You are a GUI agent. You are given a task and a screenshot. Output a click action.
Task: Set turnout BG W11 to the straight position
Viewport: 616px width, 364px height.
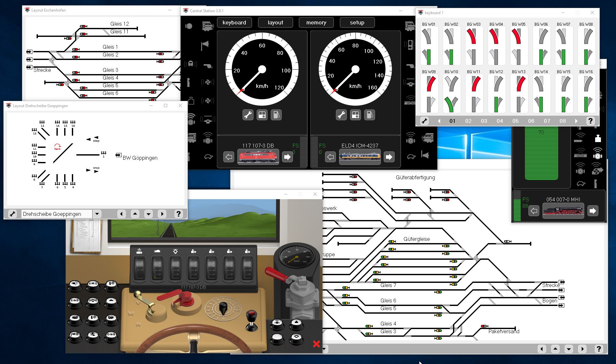coord(474,104)
